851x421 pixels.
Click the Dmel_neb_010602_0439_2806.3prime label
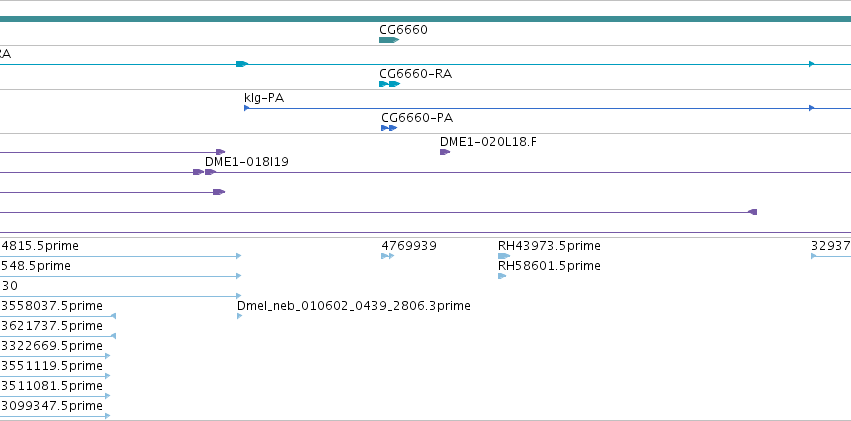coord(354,305)
